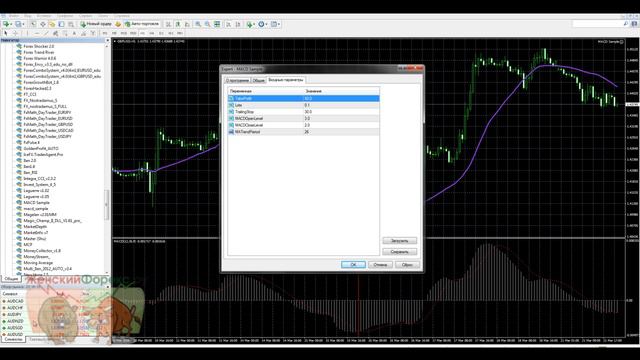Select the vertical line drawing tool
The width and height of the screenshot is (640, 360).
[27, 33]
